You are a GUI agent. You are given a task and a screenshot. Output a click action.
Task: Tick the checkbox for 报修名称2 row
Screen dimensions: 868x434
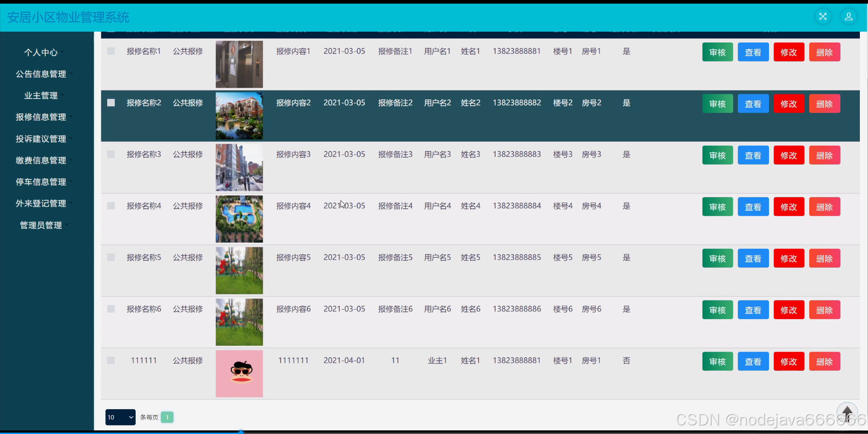coord(111,103)
